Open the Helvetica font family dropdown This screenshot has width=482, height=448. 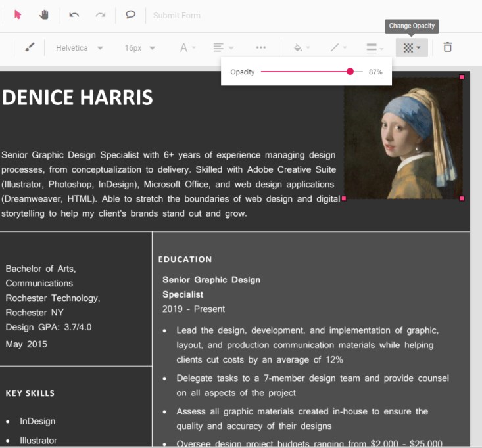79,48
